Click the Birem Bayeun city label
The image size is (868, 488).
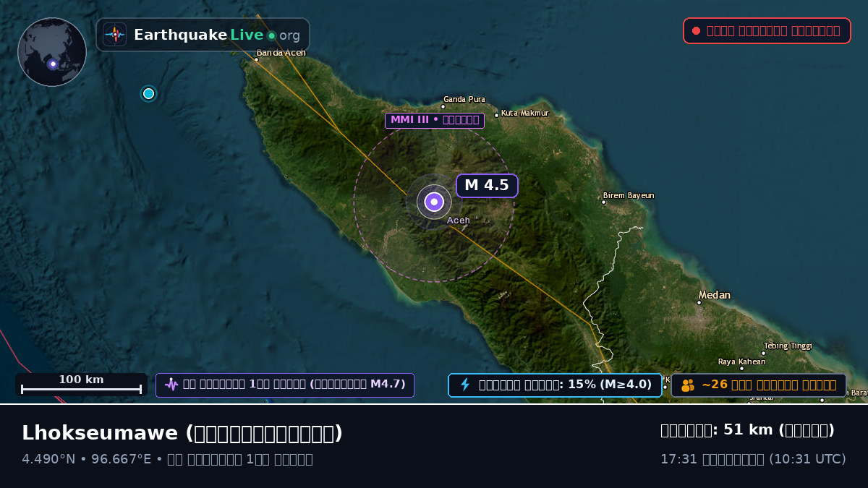629,195
